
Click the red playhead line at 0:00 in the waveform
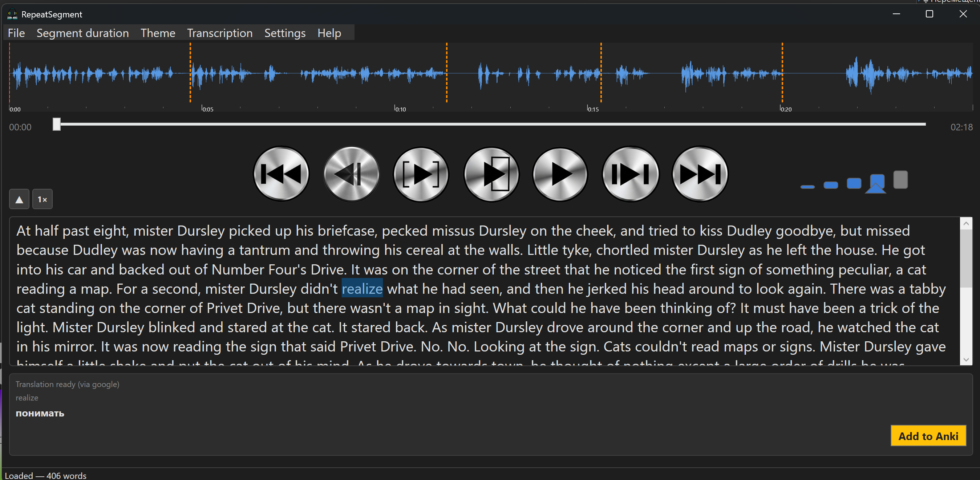coord(9,73)
